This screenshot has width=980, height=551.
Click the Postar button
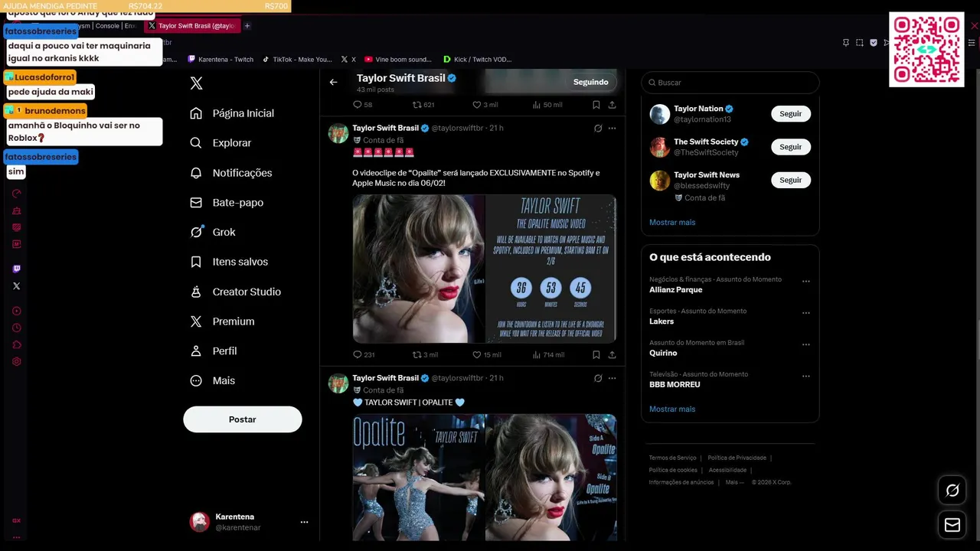click(243, 419)
